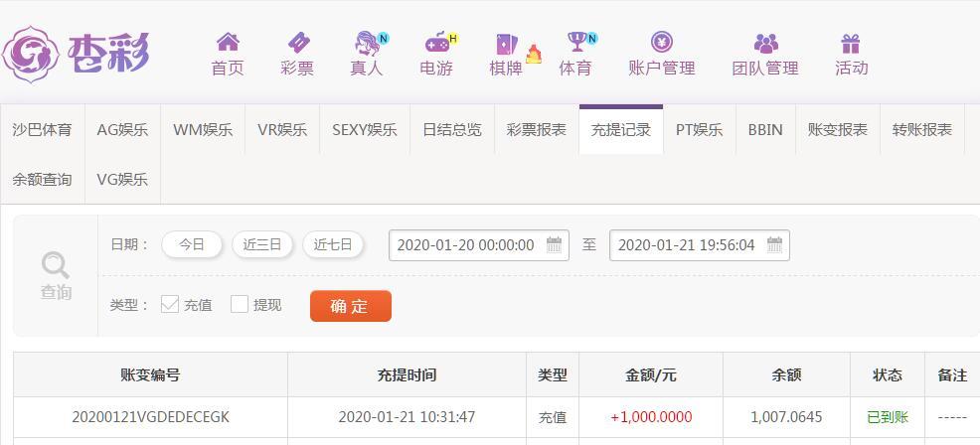Click the 充值 type cell in the table row

[x=553, y=417]
